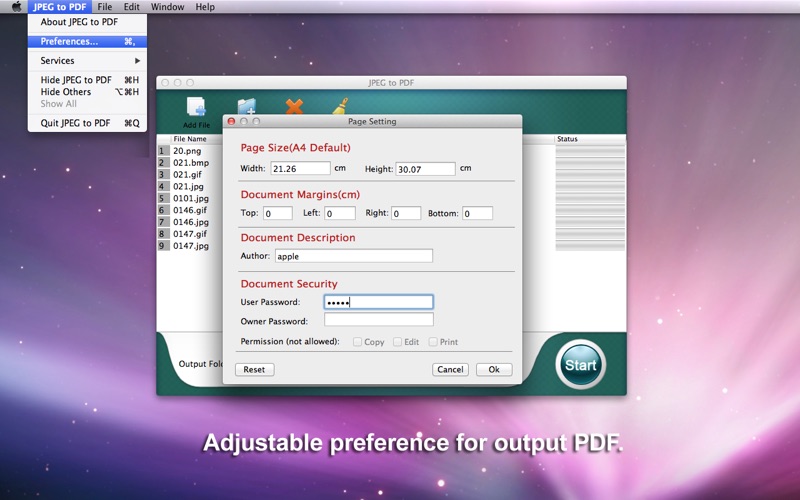800x500 pixels.
Task: Click the Right margin field
Action: pyautogui.click(x=406, y=213)
